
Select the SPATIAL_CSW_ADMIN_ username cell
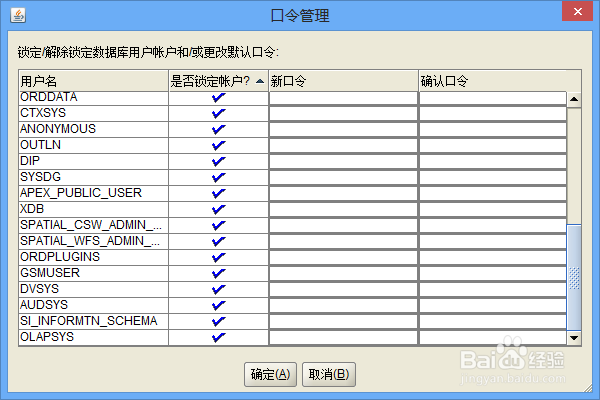pyautogui.click(x=93, y=225)
